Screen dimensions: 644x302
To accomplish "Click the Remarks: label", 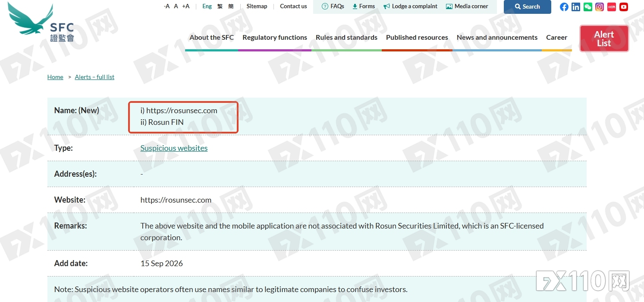I will pyautogui.click(x=71, y=226).
